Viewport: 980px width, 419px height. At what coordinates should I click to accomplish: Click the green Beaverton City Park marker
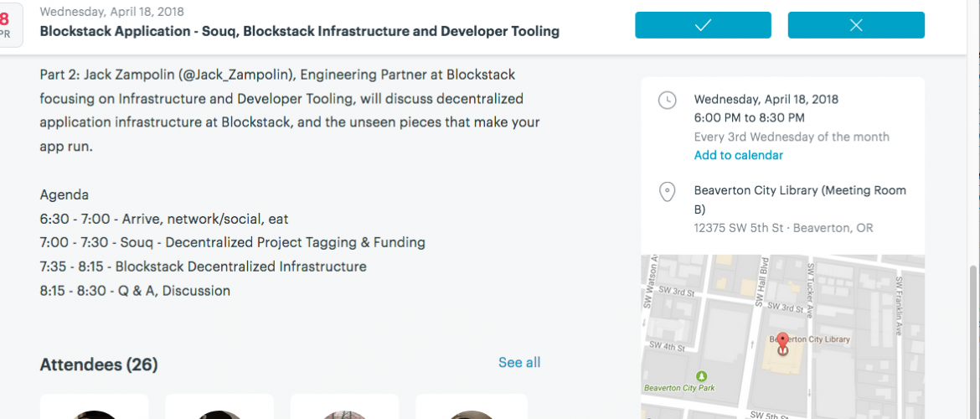(x=702, y=376)
